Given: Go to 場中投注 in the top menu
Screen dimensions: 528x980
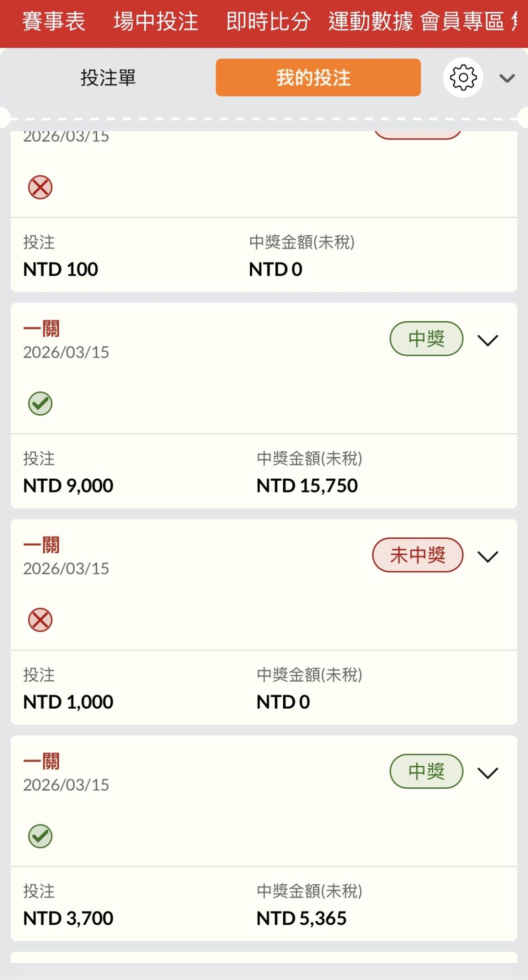Looking at the screenshot, I should [156, 22].
